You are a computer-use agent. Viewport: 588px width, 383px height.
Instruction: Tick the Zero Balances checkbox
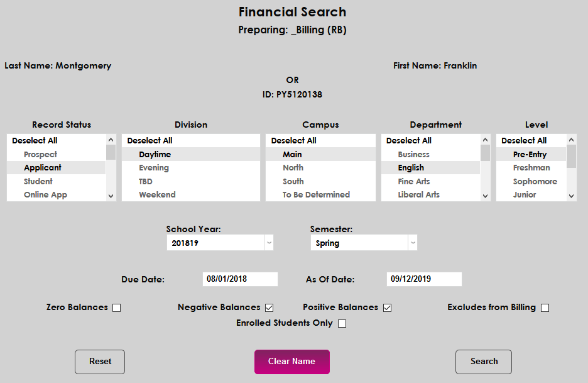click(116, 308)
